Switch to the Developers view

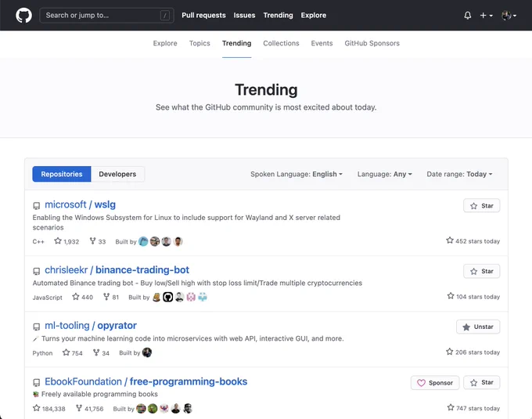click(x=117, y=174)
